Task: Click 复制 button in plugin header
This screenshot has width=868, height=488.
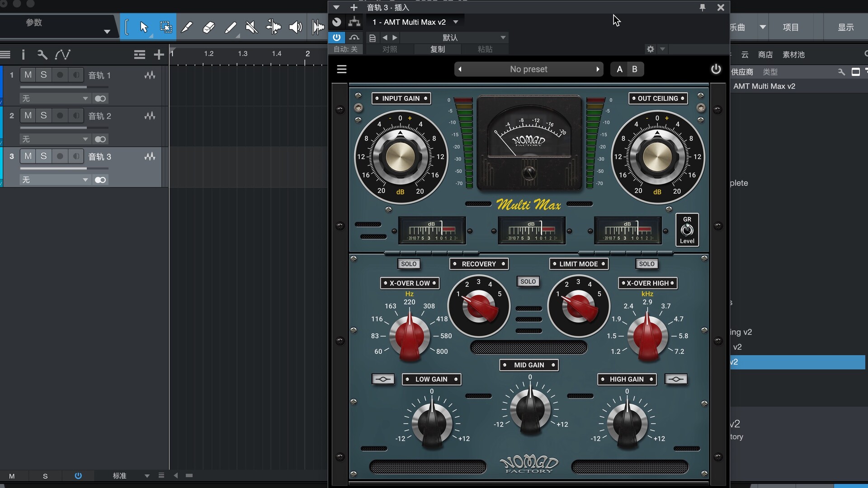Action: coord(438,49)
